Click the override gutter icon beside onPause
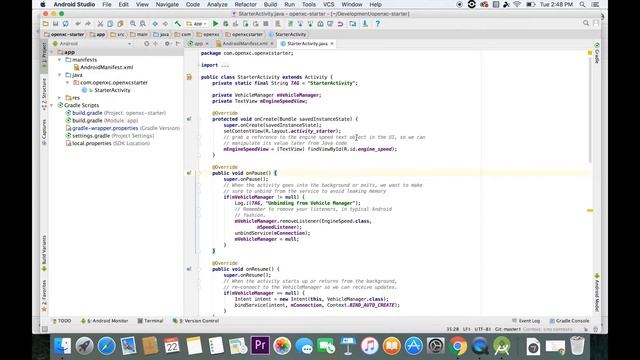 [x=189, y=173]
